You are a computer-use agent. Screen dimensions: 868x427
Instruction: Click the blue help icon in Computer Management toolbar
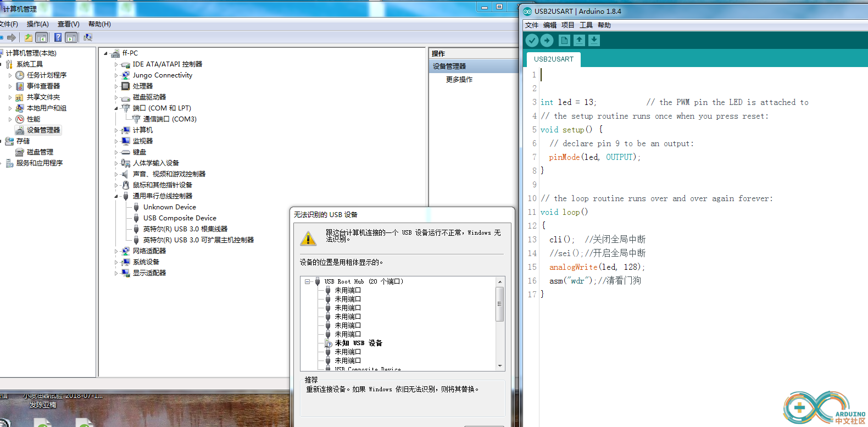point(58,37)
